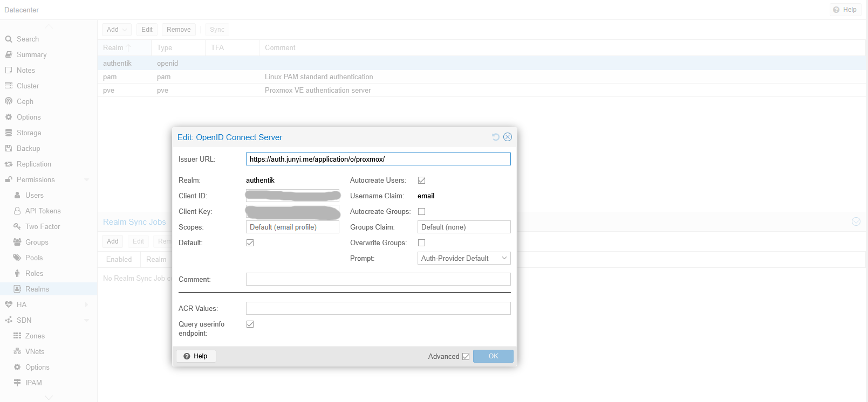
Task: Click the Remove button in realm toolbar
Action: [179, 30]
